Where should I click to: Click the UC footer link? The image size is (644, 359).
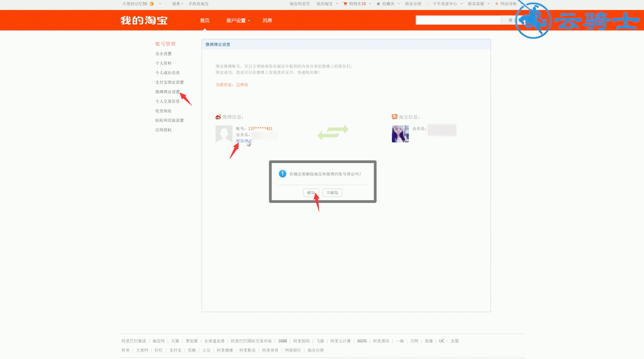442,341
